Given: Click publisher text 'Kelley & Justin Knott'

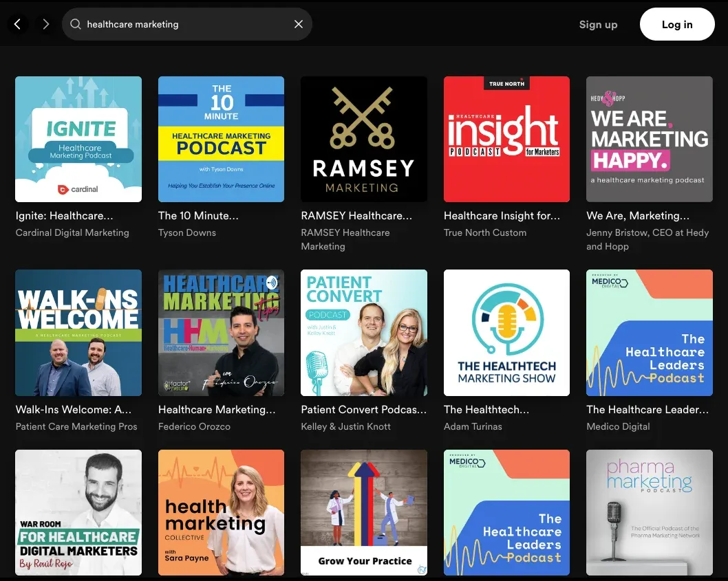Looking at the screenshot, I should [346, 426].
